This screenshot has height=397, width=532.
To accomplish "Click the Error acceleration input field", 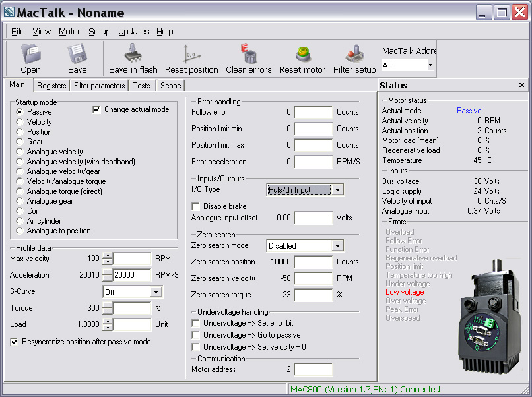I will (313, 162).
